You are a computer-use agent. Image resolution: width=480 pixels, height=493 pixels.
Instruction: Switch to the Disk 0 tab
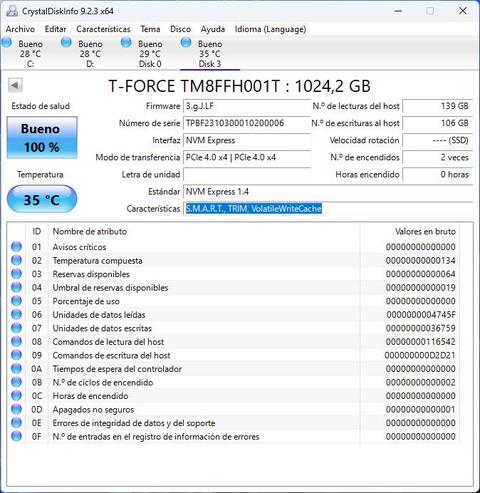[x=150, y=53]
